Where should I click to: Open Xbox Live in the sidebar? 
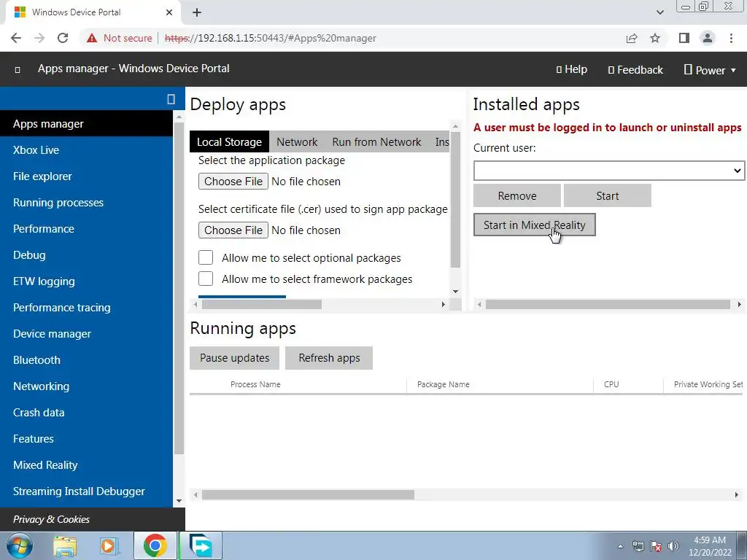click(86, 150)
